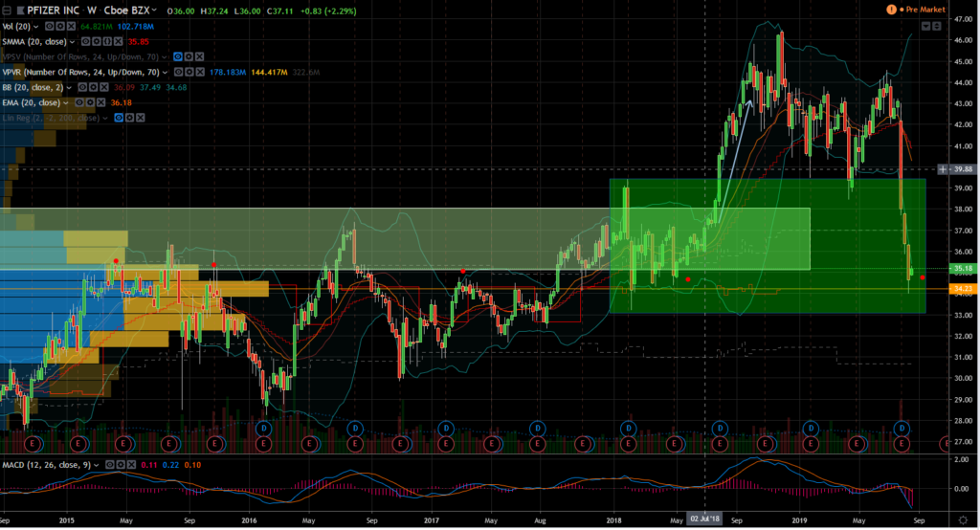Hide the Vol (20) indicator
Screen dimensions: 980x530
coord(50,26)
